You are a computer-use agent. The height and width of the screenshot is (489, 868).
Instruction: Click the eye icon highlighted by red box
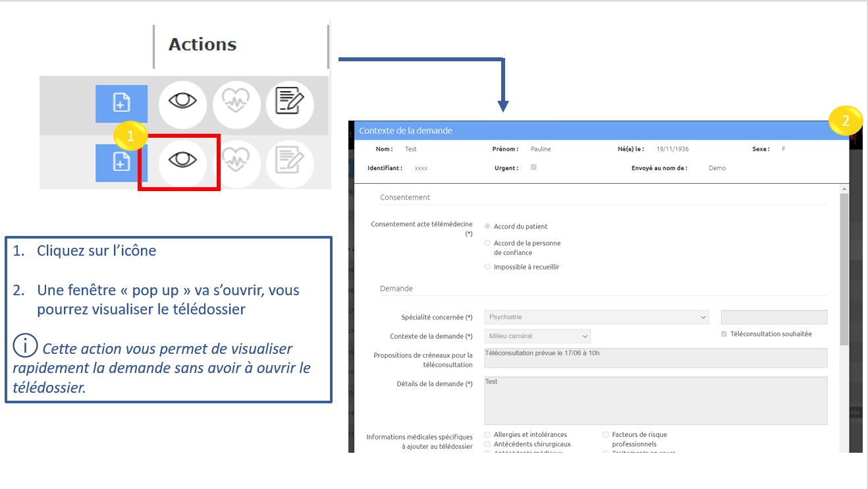pos(182,161)
